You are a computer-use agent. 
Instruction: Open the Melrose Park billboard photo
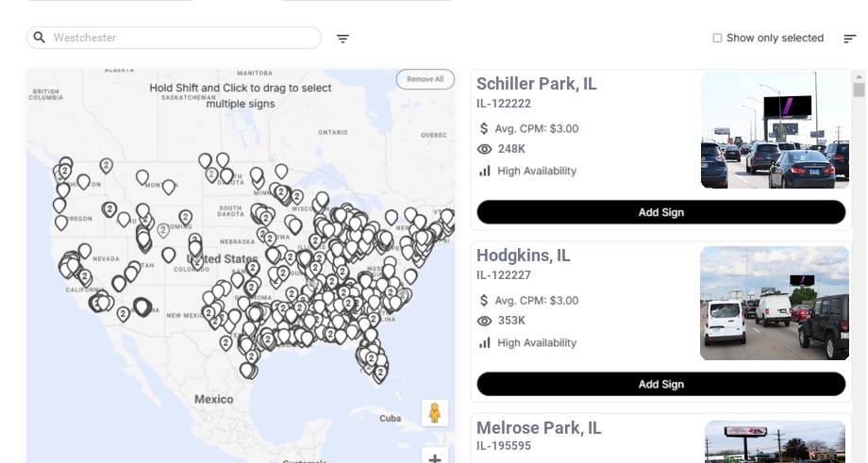775,441
